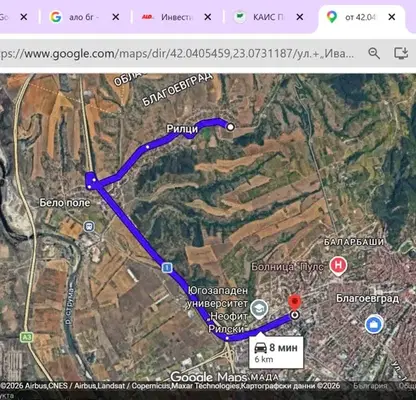The height and width of the screenshot is (400, 416).
Task: Close the ало бг tab
Action: [115, 17]
